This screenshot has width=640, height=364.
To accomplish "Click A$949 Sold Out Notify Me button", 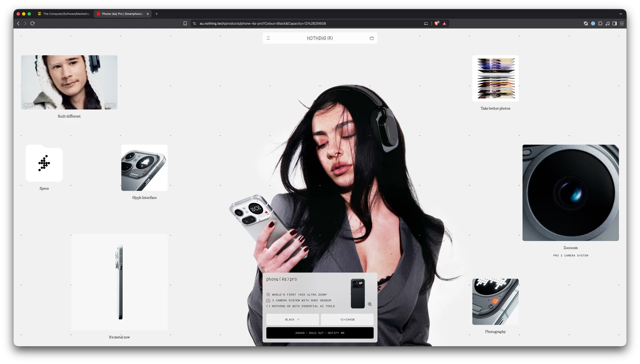I will tap(320, 333).
